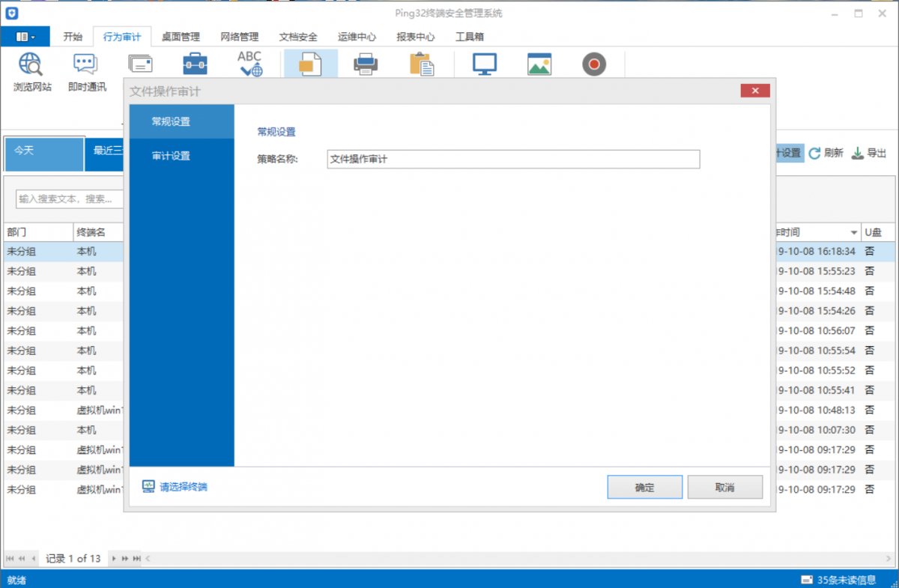
Task: Select the row with time 10:55:52
Action: pos(449,371)
